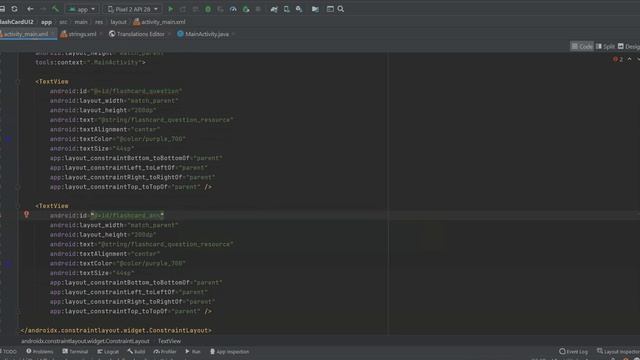Go to previous highlighted error arrow
Screen dimensions: 640x360
point(630,59)
